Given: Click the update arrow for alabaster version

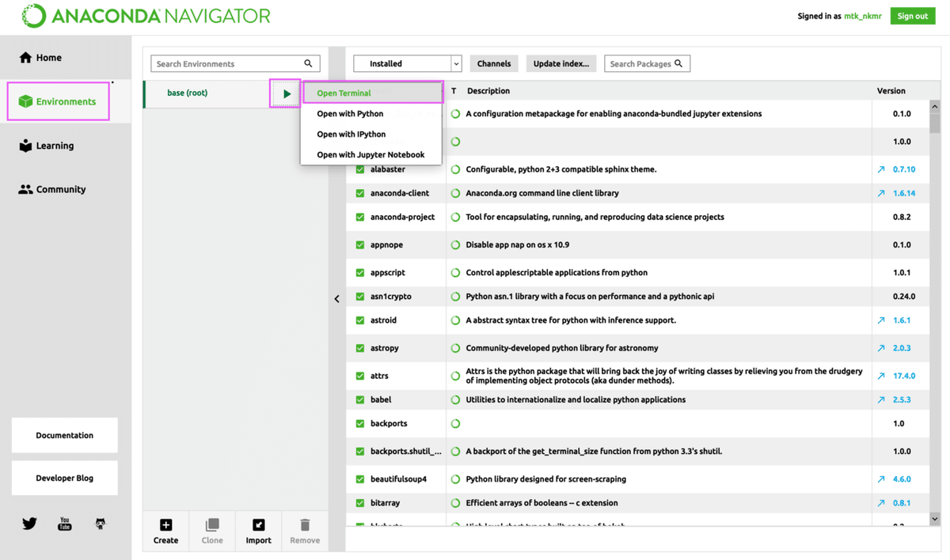Looking at the screenshot, I should [881, 169].
